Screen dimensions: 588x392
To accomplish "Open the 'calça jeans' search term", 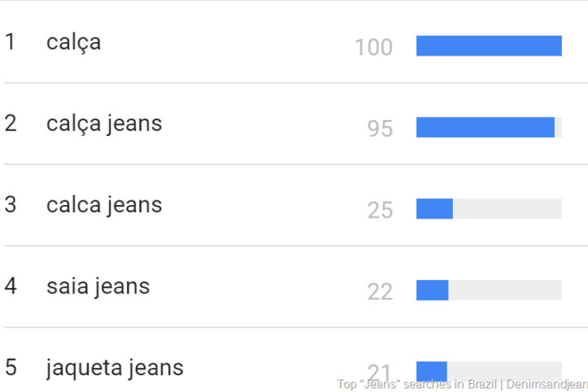I will (104, 124).
